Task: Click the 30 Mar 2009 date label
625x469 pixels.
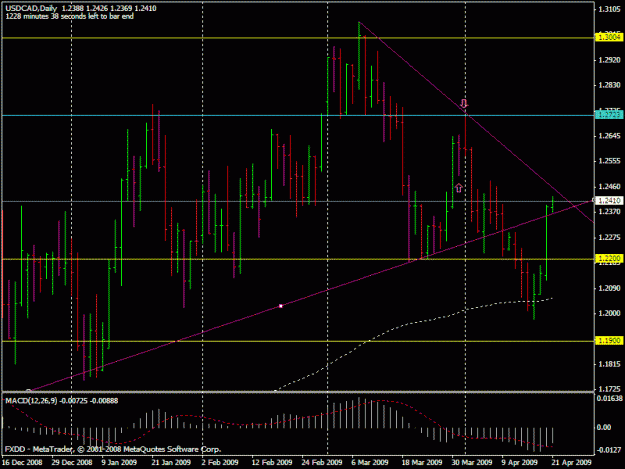Action: click(x=472, y=462)
